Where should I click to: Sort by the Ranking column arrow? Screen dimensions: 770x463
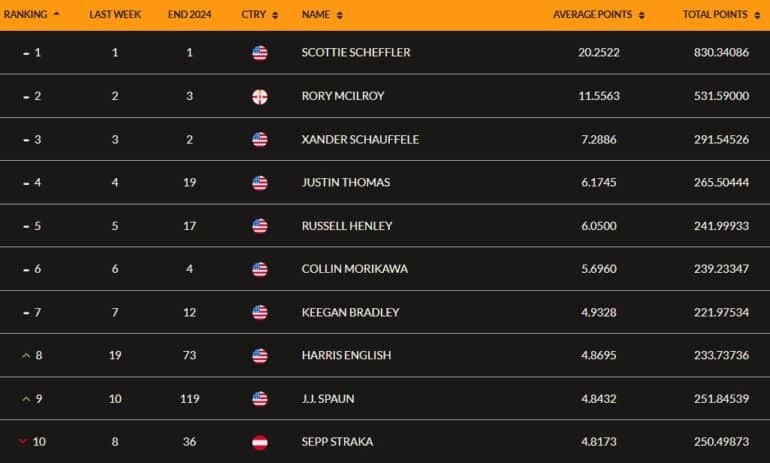tap(56, 14)
